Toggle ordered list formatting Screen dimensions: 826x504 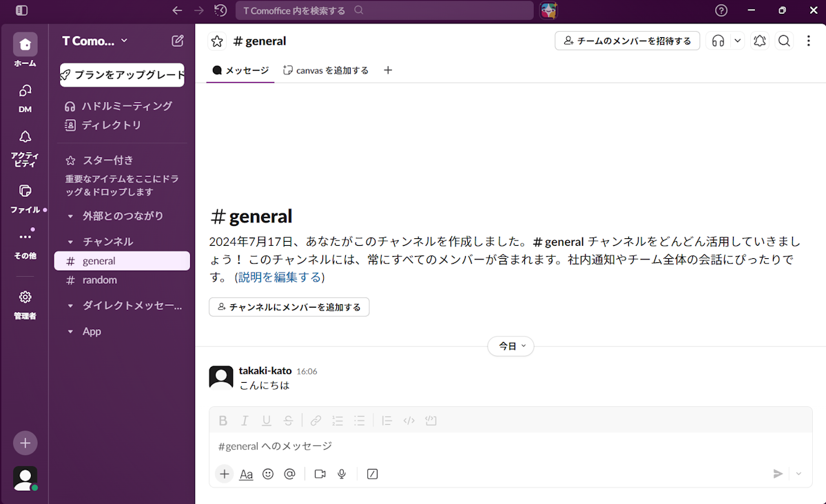[x=338, y=420]
